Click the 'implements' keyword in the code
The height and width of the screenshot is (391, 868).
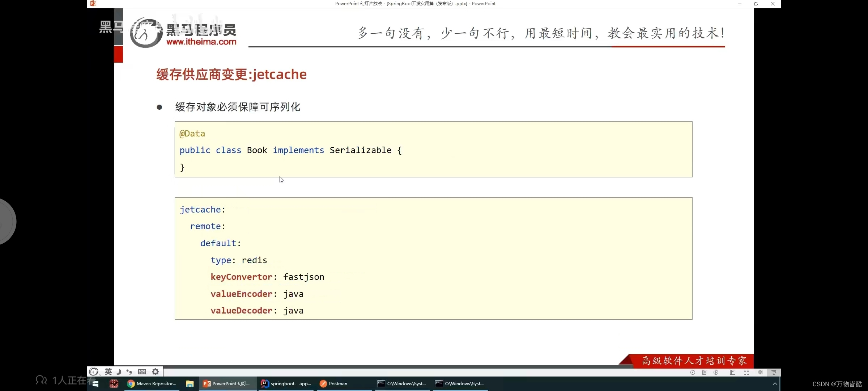click(x=298, y=150)
